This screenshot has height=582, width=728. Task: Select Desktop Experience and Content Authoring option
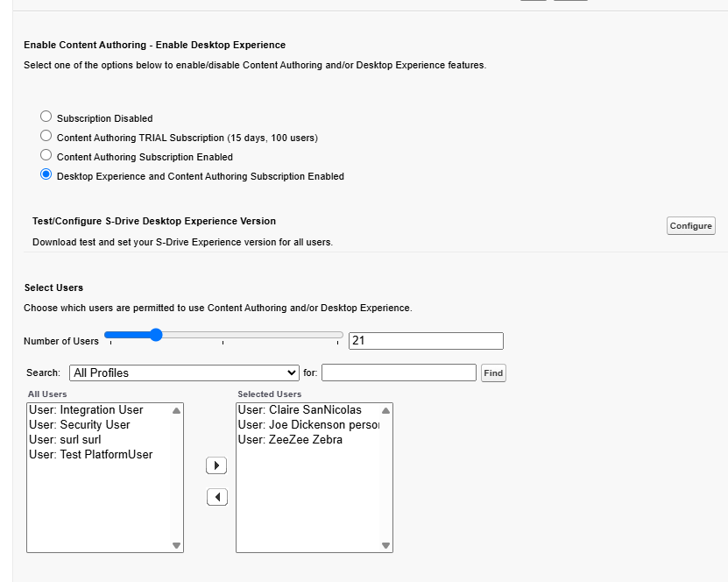point(46,174)
